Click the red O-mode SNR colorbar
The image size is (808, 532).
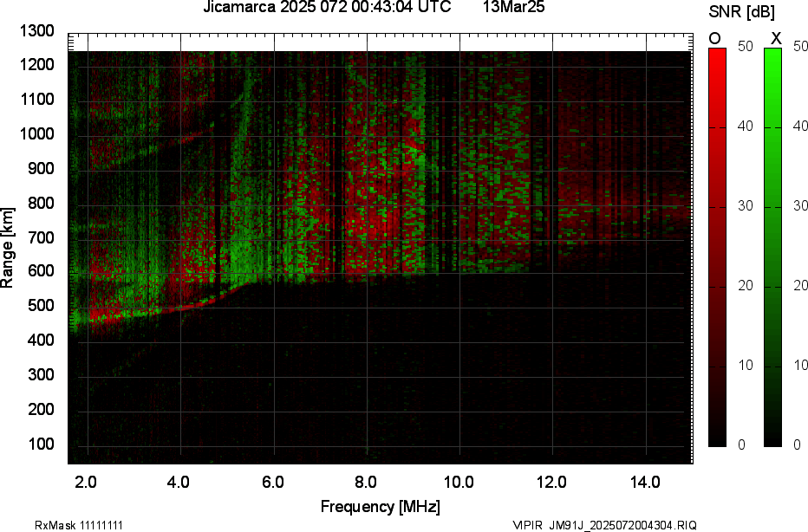pos(717,247)
